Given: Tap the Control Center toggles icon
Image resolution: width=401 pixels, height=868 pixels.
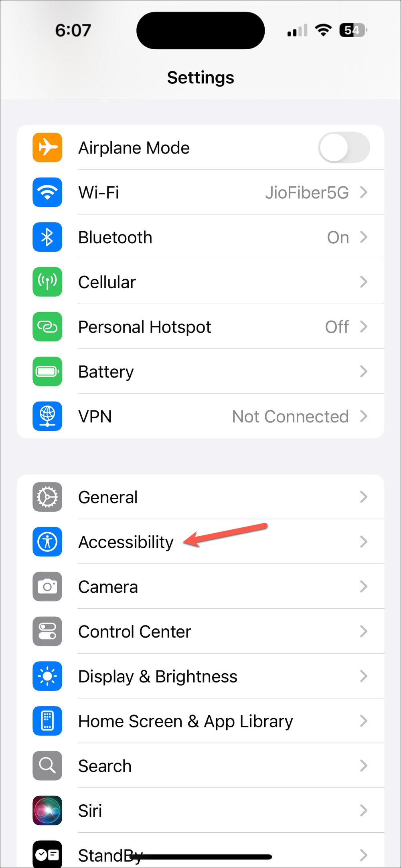Looking at the screenshot, I should click(47, 632).
